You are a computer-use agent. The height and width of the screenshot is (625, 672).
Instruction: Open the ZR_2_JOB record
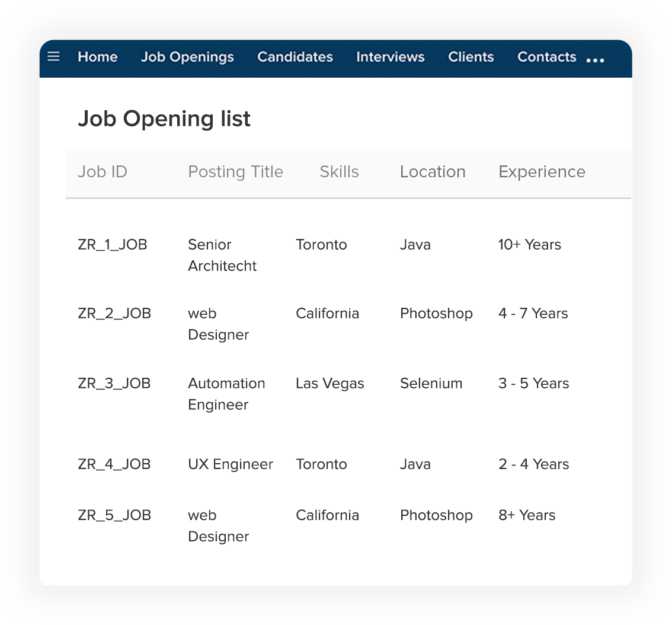click(x=114, y=313)
